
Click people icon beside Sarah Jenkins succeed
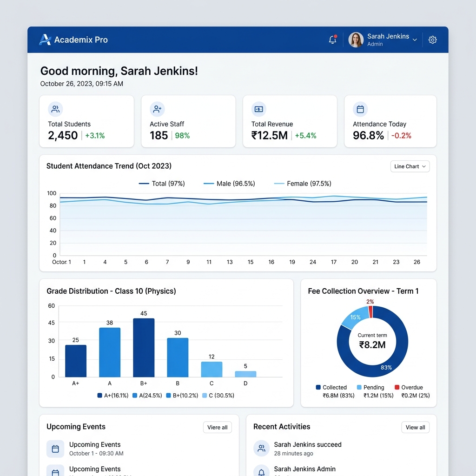[x=261, y=448]
